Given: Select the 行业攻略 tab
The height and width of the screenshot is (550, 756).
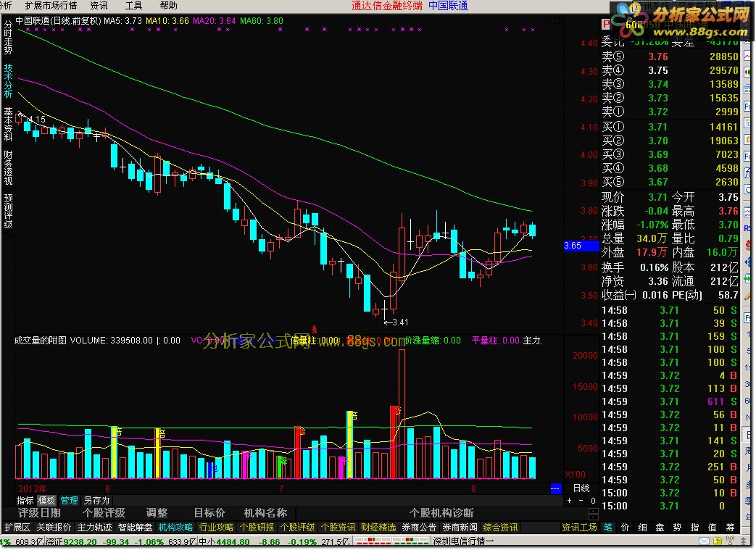Looking at the screenshot, I should [216, 528].
